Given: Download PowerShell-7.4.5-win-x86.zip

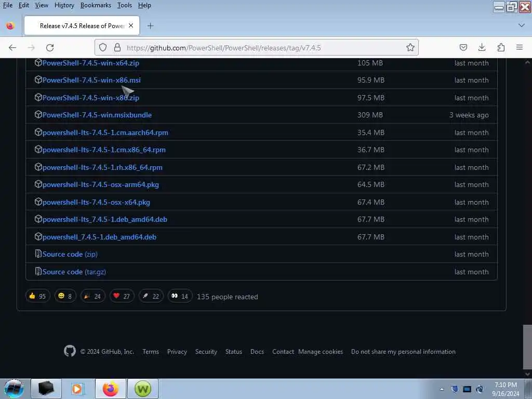Looking at the screenshot, I should [90, 98].
